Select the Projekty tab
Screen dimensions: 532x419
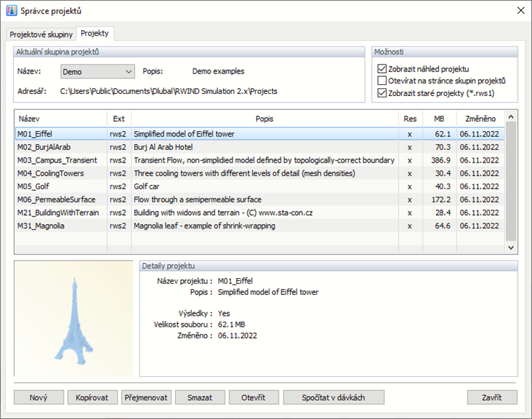click(x=94, y=33)
